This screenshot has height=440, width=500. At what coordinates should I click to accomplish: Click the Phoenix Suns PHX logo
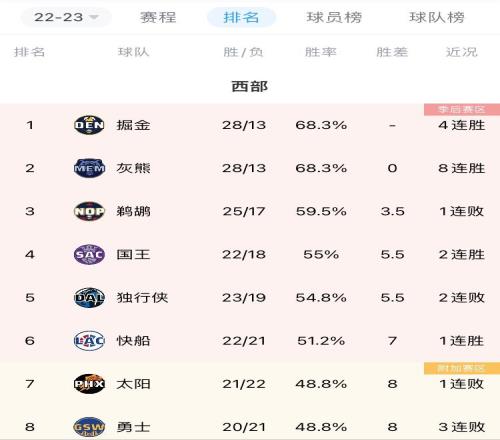[x=89, y=384]
